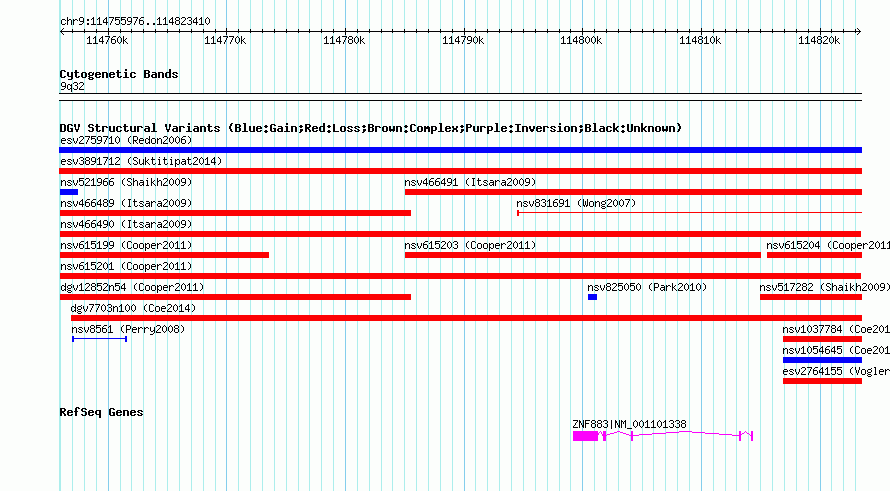Viewport: 890px width, 491px height.
Task: Click the red nsv517282 loss bar
Action: click(x=811, y=297)
